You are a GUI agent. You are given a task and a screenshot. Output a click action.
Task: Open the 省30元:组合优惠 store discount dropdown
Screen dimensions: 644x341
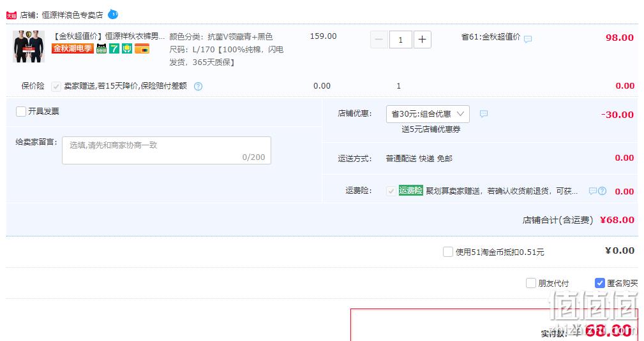pyautogui.click(x=428, y=114)
